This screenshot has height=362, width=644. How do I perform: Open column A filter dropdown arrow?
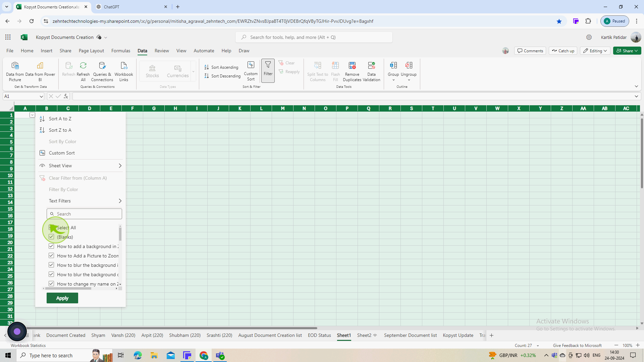point(32,115)
